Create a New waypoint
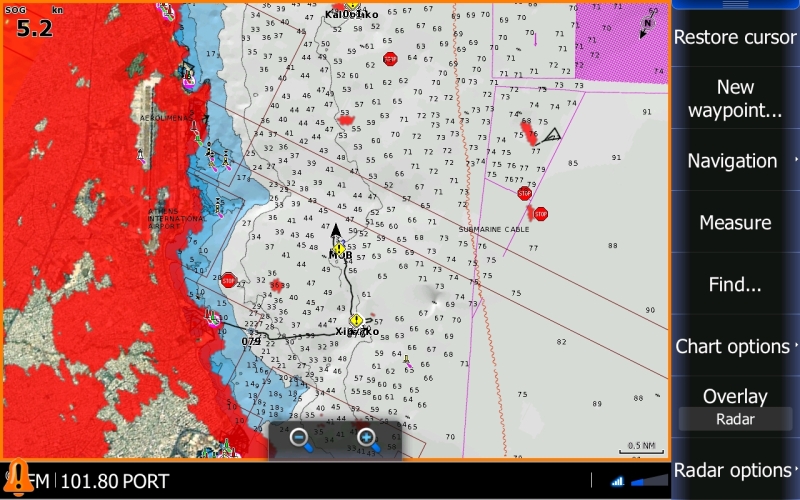Image resolution: width=800 pixels, height=500 pixels. point(735,99)
